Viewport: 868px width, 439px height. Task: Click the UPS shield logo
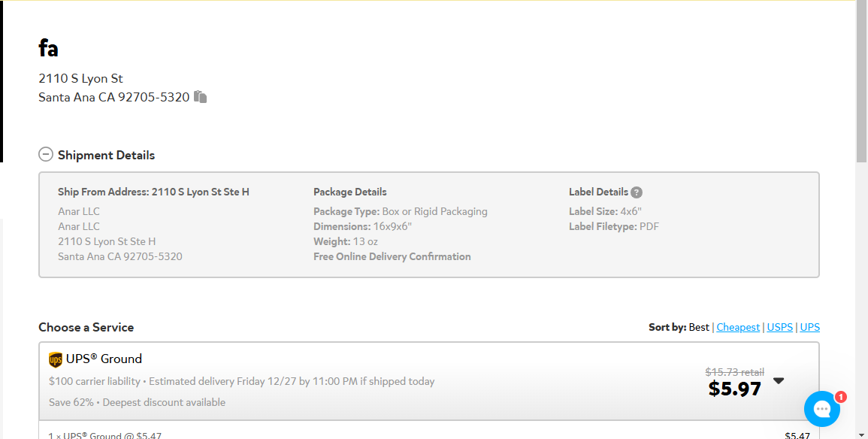pyautogui.click(x=56, y=360)
